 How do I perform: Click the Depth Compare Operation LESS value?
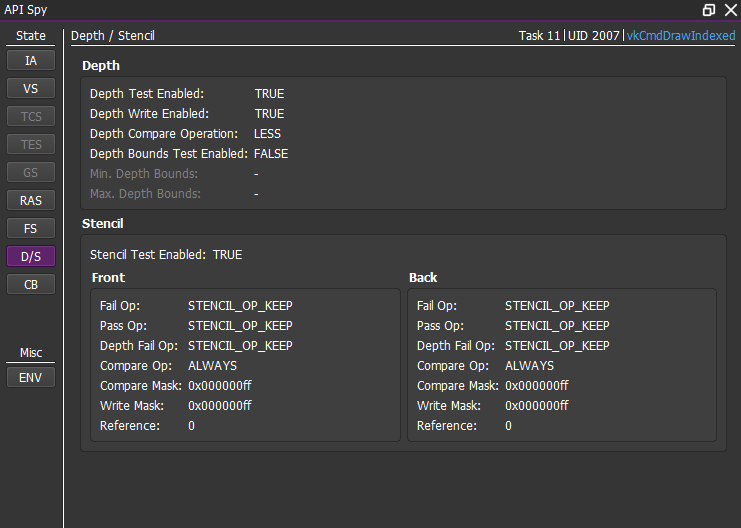tap(267, 134)
